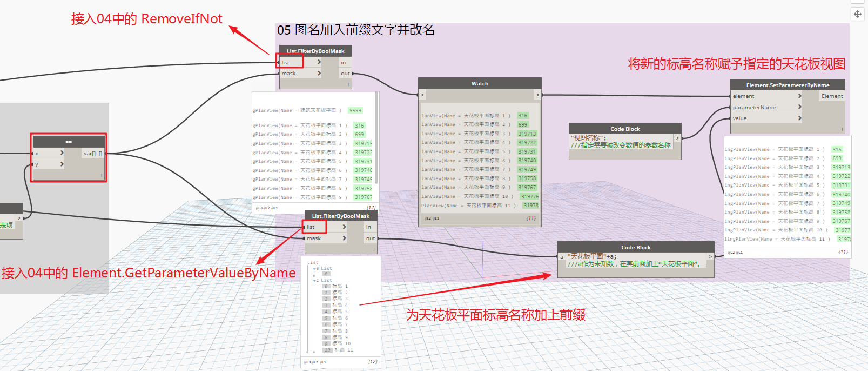The image size is (868, 371).
Task: Select the title bar of the "天花板平面" Code Block
Action: [636, 247]
